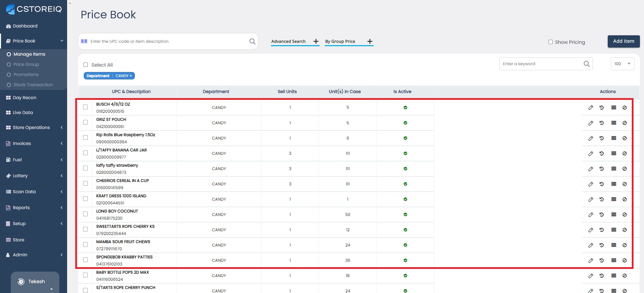
Task: Expand the By Group Price panel
Action: coord(349,41)
